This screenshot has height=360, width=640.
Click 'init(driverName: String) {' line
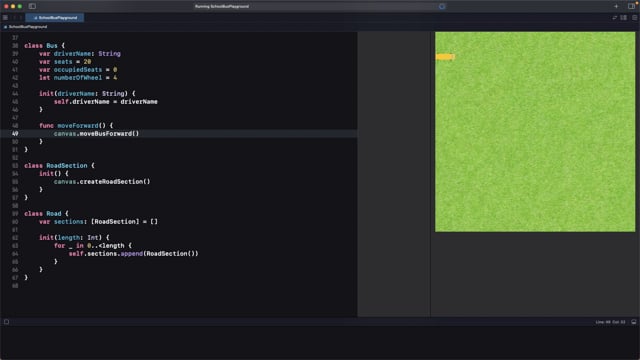pos(87,93)
